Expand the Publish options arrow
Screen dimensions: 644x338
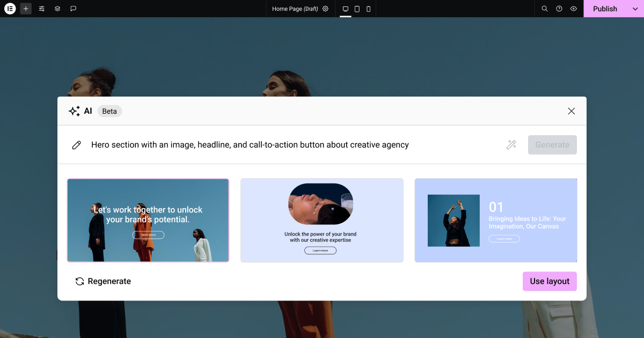pos(635,9)
